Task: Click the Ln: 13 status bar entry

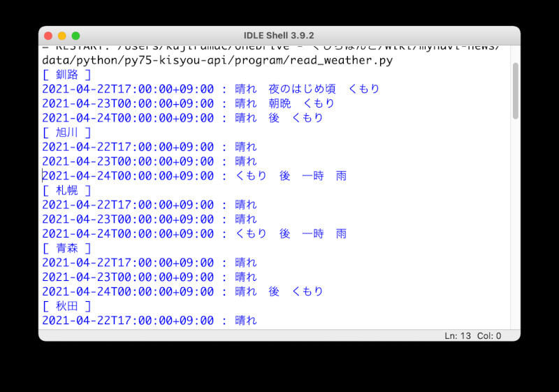Action: pos(458,336)
